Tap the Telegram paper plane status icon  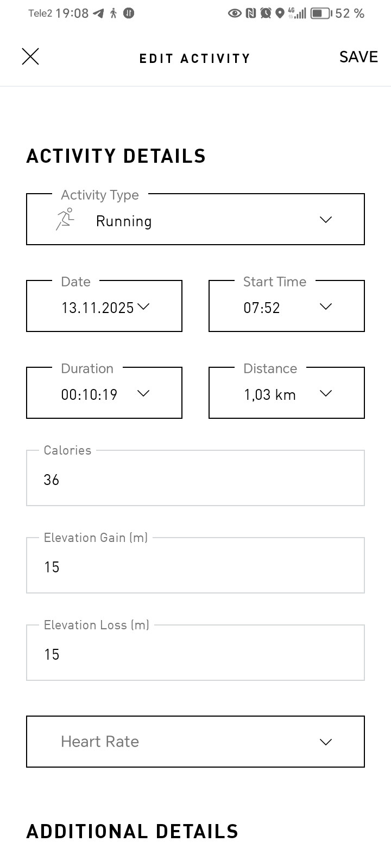(98, 13)
